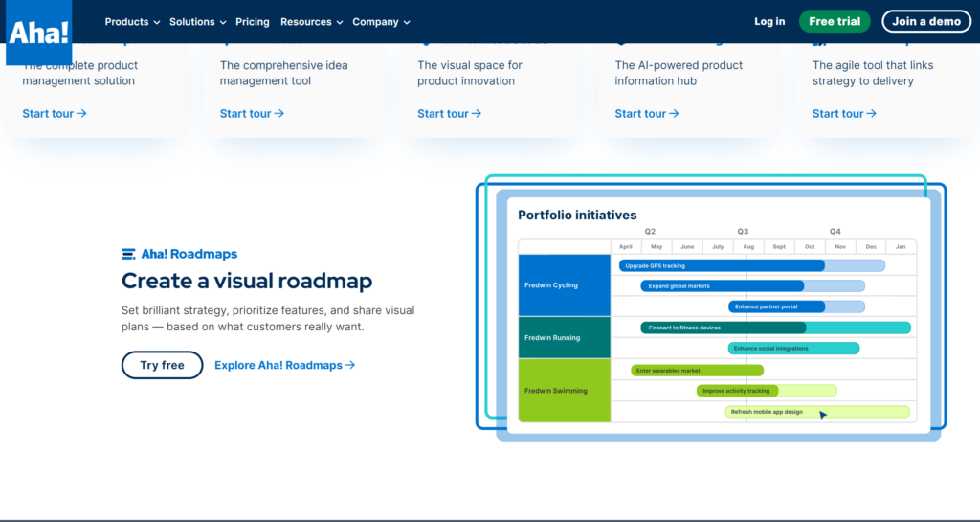Viewport: 980px width, 522px height.
Task: Click the Aha! Roadmaps icon label
Action: pyautogui.click(x=179, y=254)
